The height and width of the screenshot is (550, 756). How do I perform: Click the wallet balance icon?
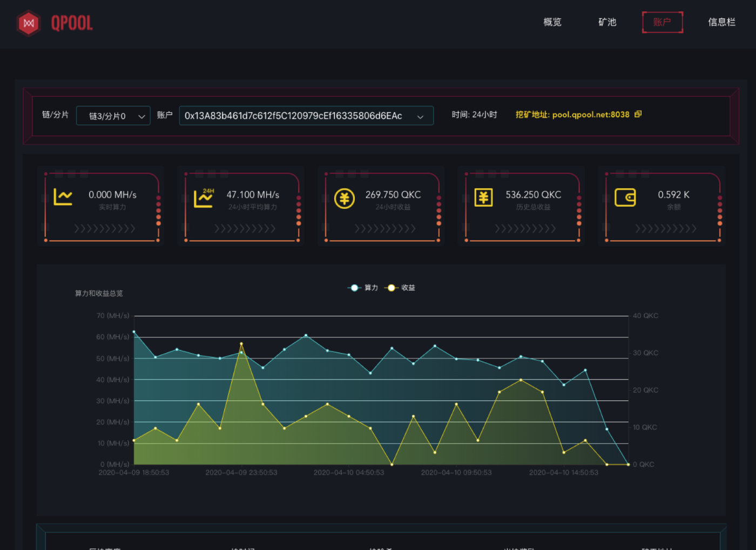(x=625, y=198)
